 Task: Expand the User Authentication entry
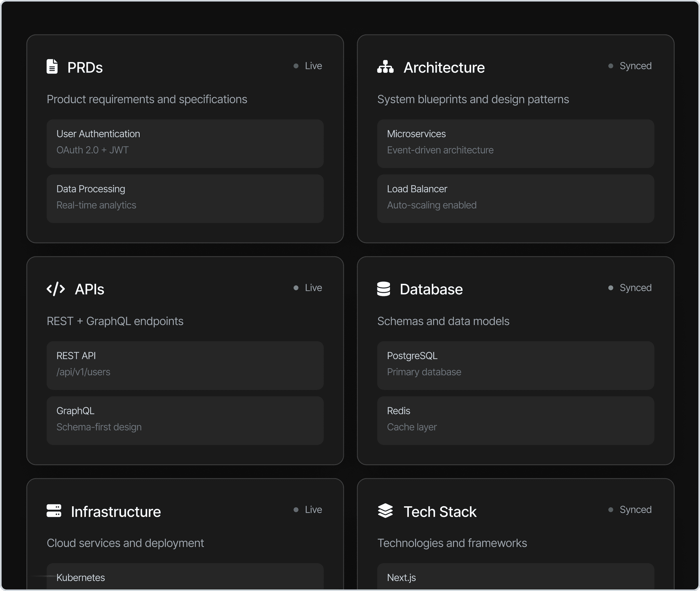(185, 143)
